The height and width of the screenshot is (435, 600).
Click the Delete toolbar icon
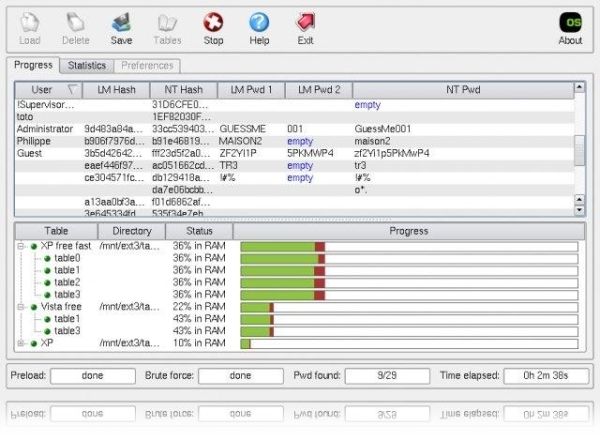(76, 22)
